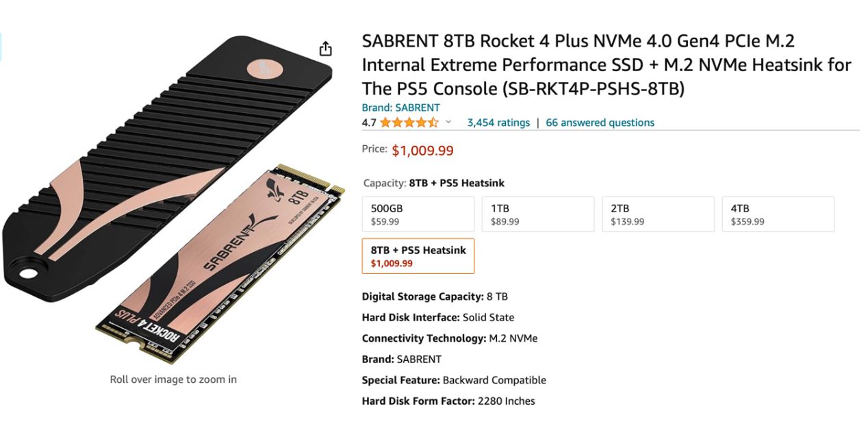Click the orange star rating icons

(x=409, y=123)
